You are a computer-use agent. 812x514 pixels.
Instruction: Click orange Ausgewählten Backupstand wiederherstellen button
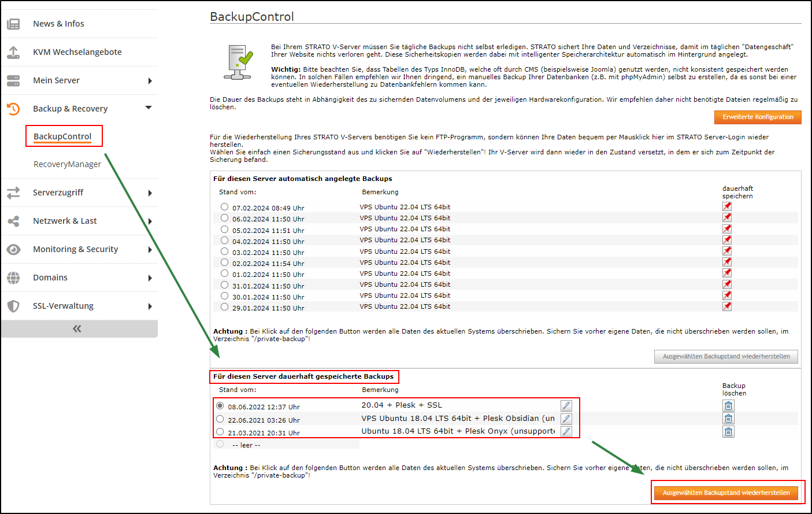(x=726, y=493)
